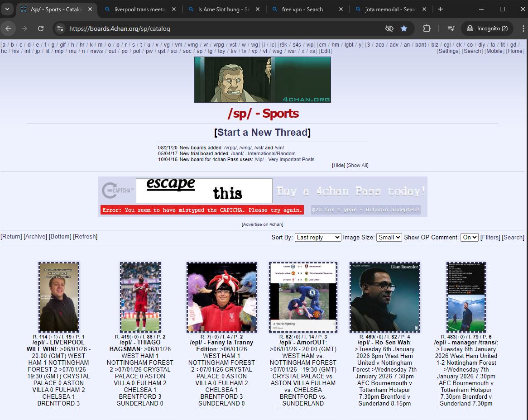Open the manager /trans/ thread thumbnail

coord(466,297)
